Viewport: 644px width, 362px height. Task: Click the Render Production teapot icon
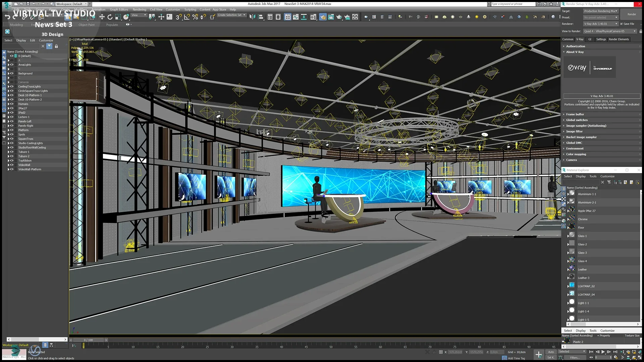tap(339, 17)
